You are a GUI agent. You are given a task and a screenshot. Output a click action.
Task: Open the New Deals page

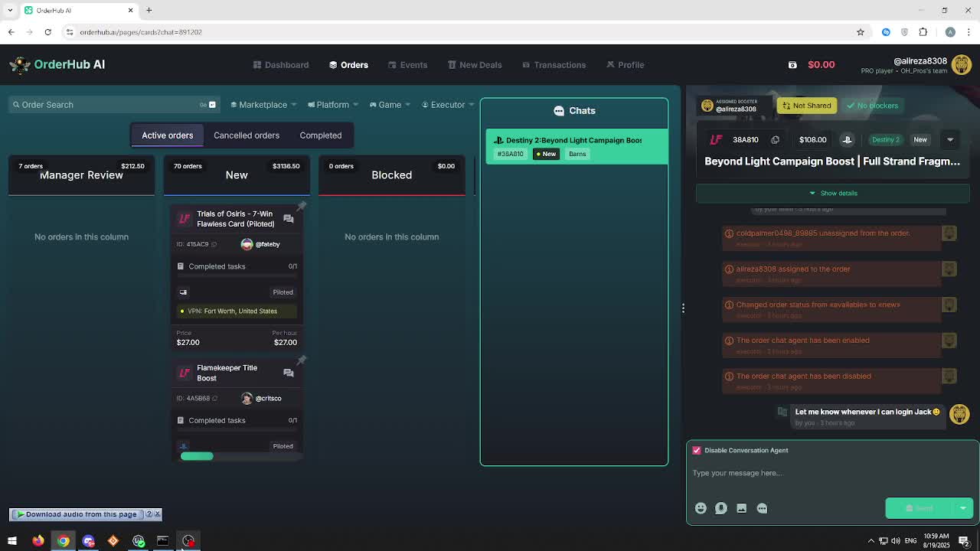pyautogui.click(x=475, y=65)
